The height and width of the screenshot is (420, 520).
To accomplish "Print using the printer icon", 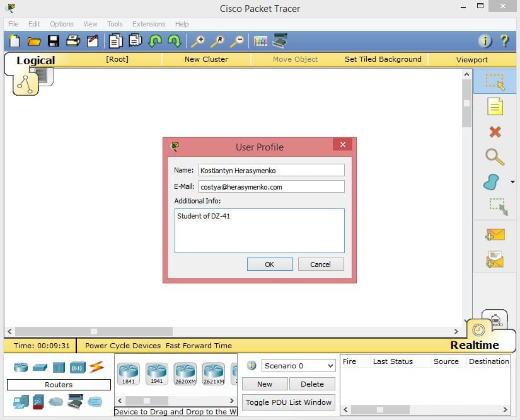I will [x=73, y=41].
